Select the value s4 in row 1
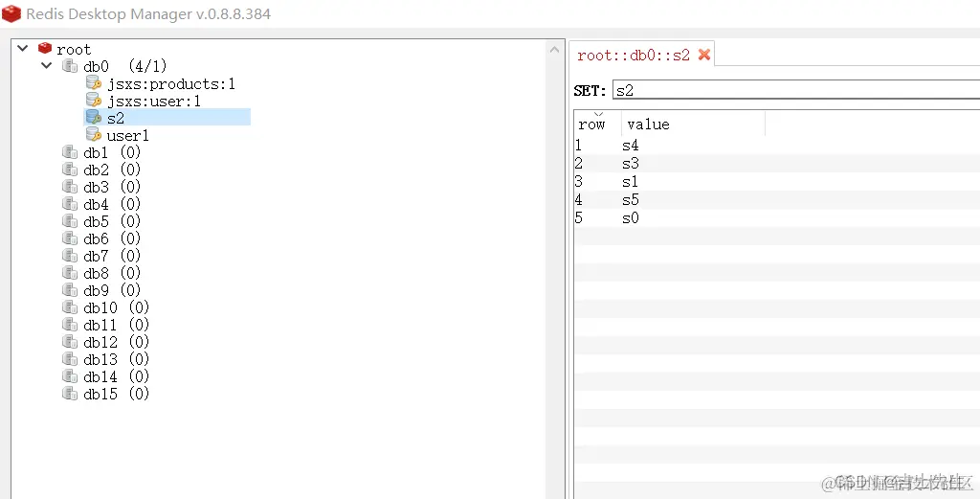 click(x=631, y=146)
